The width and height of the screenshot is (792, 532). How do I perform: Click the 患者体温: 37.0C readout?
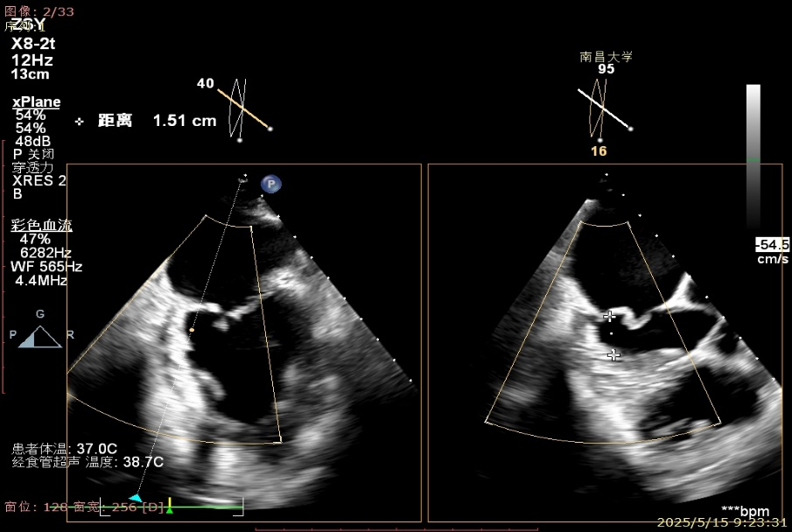coord(65,449)
